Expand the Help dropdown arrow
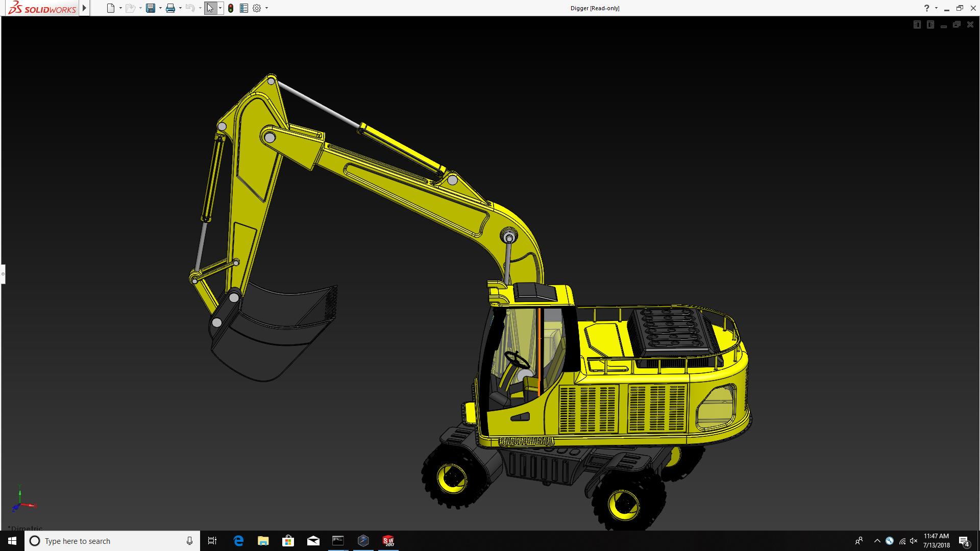 click(936, 8)
